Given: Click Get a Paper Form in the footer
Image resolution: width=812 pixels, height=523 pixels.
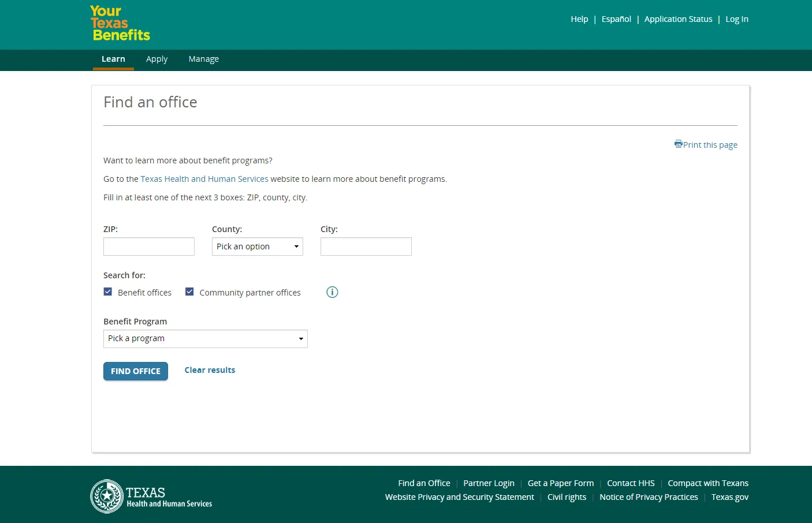Looking at the screenshot, I should coord(561,483).
